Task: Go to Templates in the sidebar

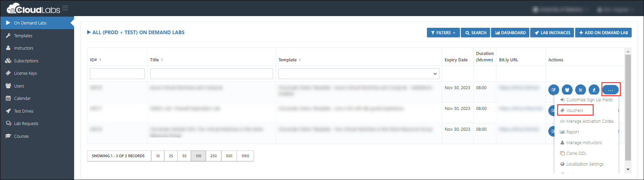Action: (23, 36)
